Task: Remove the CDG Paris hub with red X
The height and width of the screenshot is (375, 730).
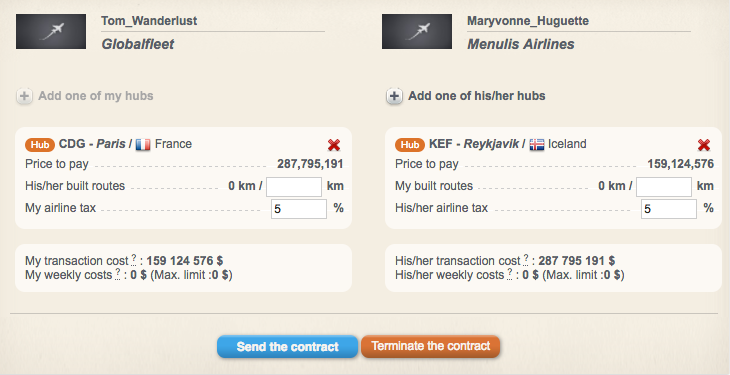Action: 334,145
